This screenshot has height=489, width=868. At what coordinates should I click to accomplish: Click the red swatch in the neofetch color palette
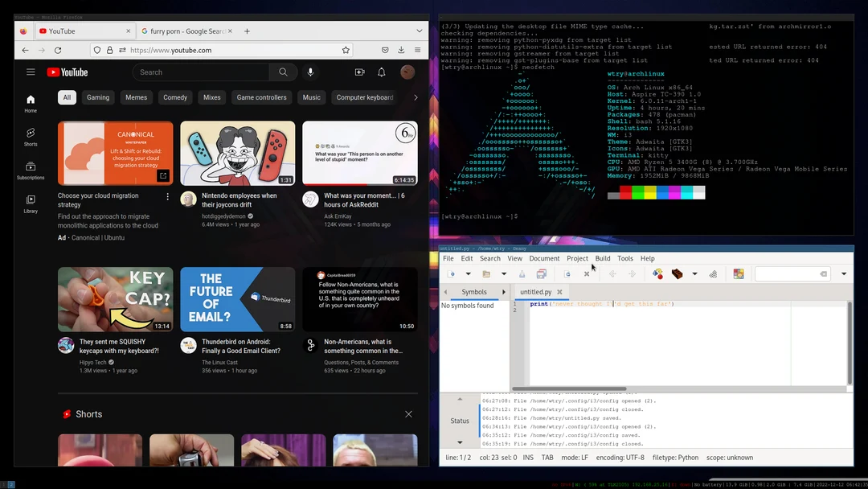tap(625, 192)
